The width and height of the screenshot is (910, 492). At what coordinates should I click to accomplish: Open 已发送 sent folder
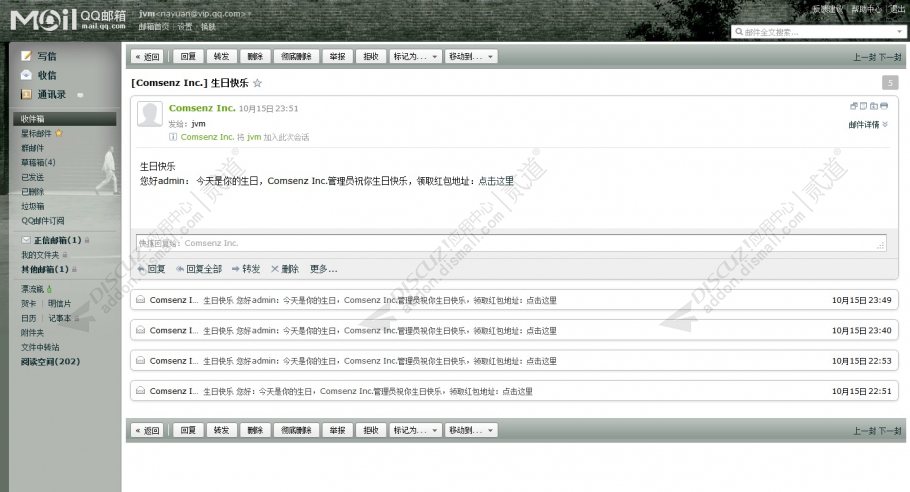tap(32, 177)
